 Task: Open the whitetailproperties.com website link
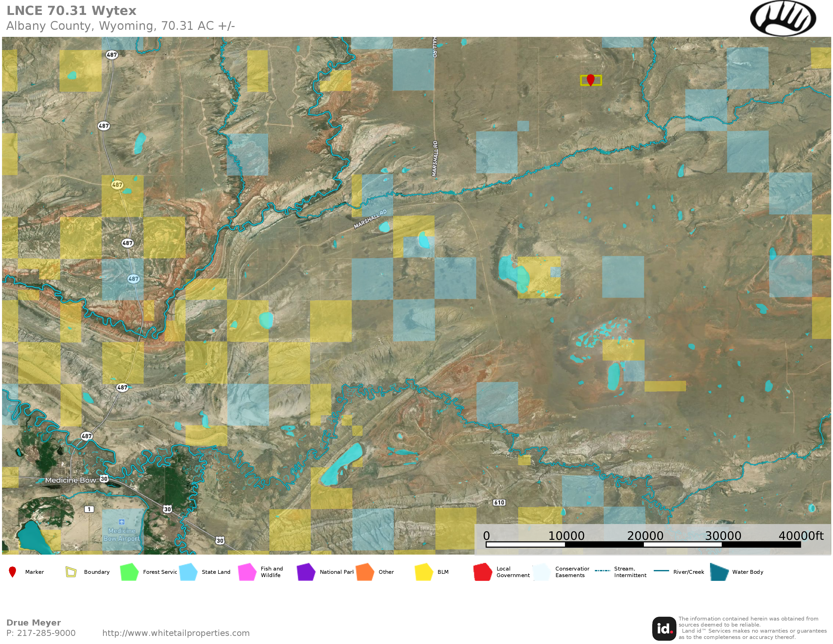176,633
